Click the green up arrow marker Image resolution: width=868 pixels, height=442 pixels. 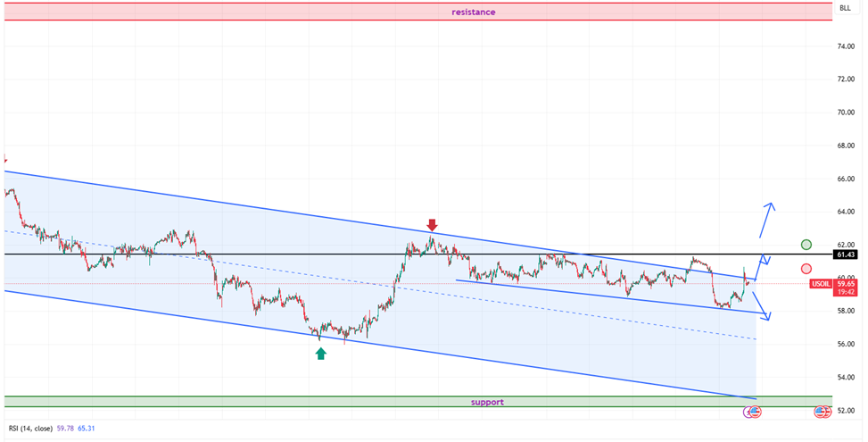click(320, 353)
